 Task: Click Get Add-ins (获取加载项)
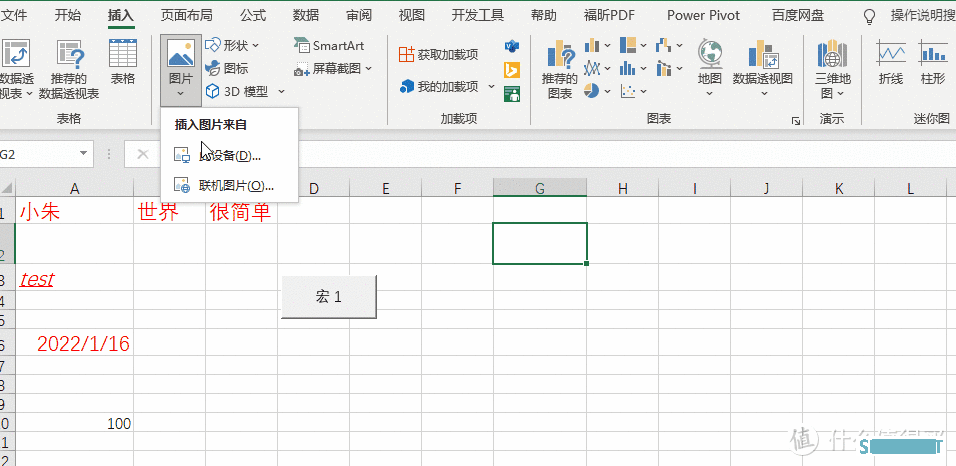[439, 54]
